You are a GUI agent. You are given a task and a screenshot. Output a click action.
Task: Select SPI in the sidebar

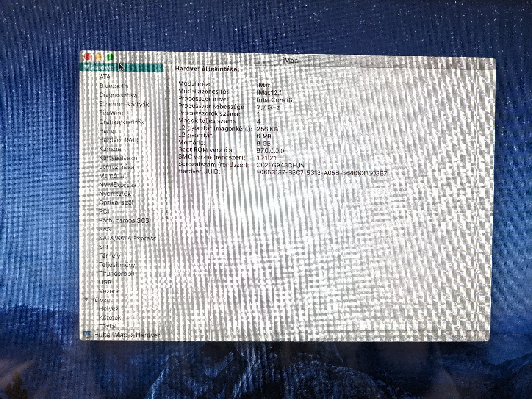point(104,247)
